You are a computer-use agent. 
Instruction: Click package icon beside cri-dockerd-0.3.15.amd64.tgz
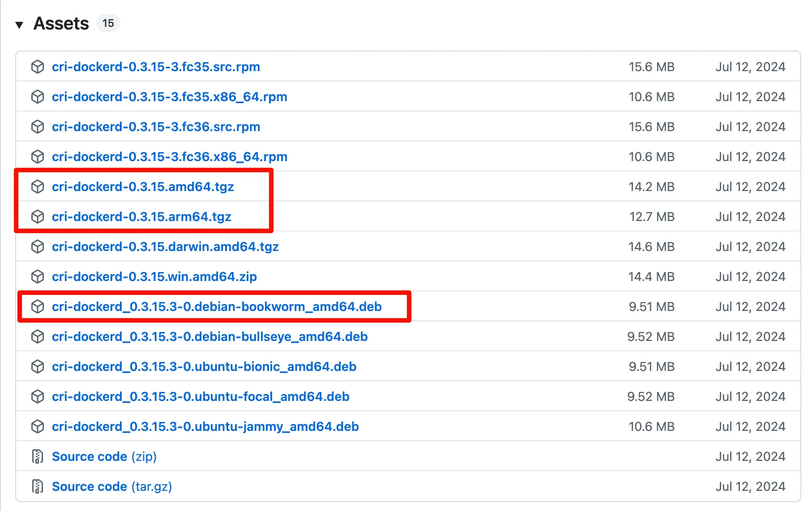[38, 187]
